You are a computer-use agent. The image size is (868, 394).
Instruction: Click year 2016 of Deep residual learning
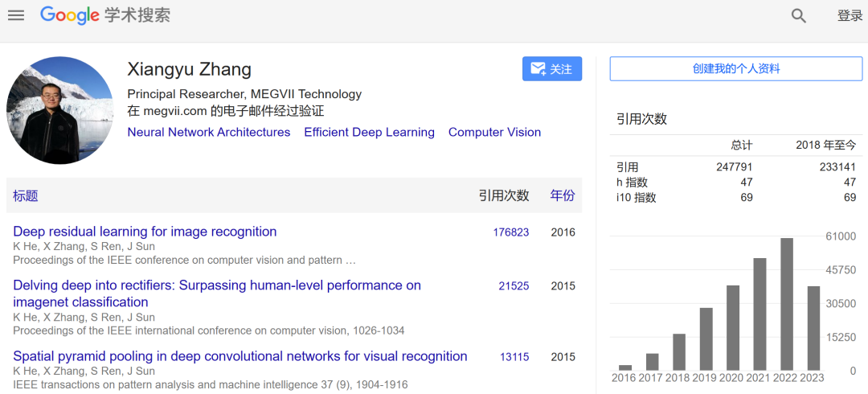[x=563, y=232]
